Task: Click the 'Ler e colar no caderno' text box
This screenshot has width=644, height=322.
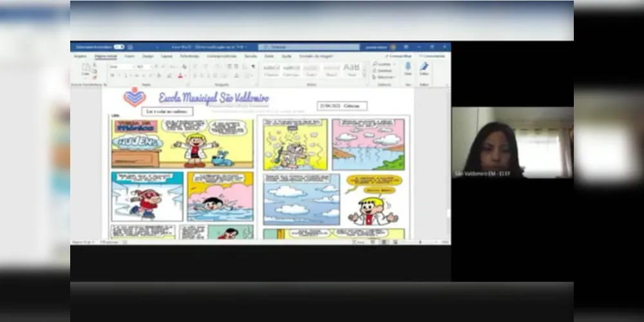Action: [x=167, y=111]
